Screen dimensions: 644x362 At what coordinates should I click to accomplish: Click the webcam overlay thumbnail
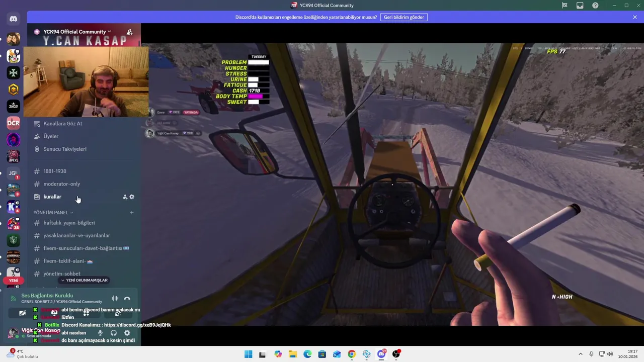pos(86,82)
